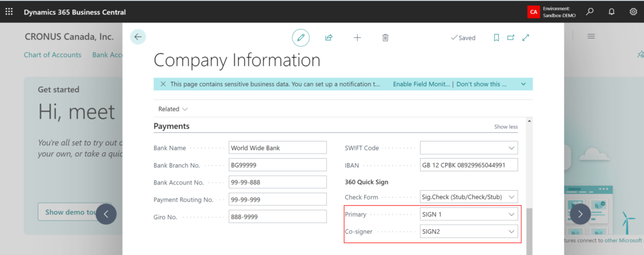Toggle edit mode with pencil icon
Image resolution: width=644 pixels, height=255 pixels.
coord(301,37)
